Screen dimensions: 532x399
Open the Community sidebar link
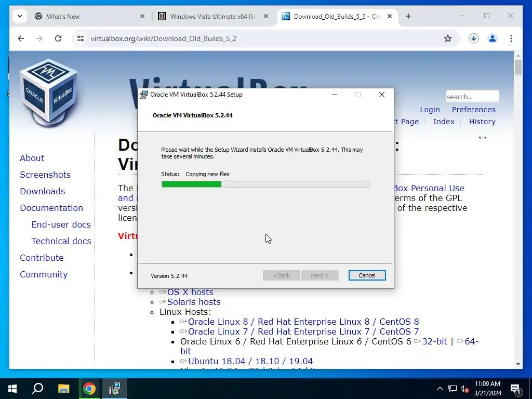44,274
